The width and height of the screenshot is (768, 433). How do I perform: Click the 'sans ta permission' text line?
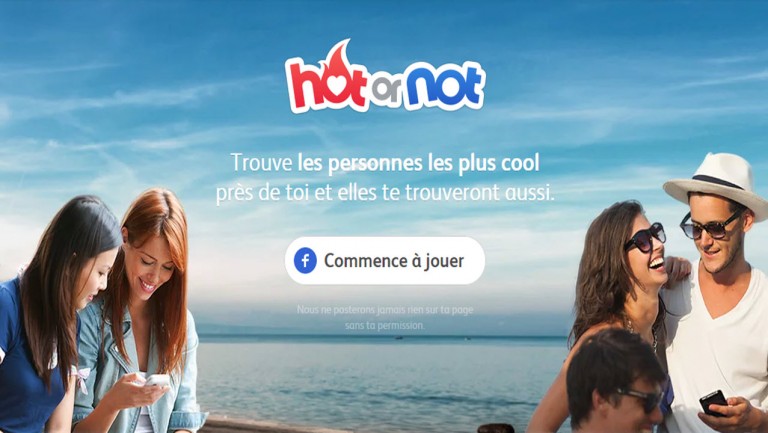tap(385, 325)
